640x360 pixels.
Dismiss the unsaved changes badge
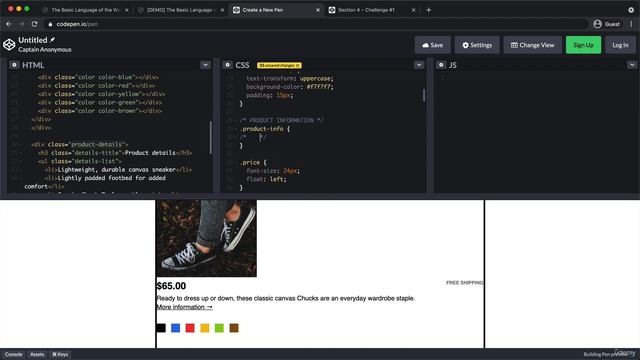tap(298, 65)
